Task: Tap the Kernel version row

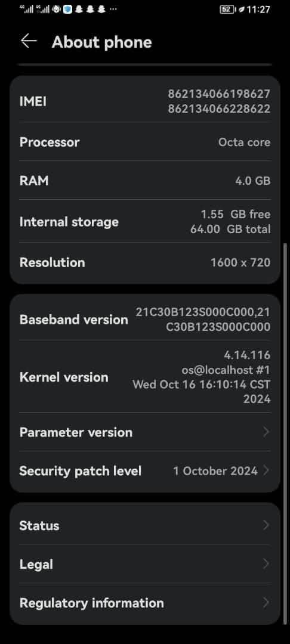Action: [145, 377]
